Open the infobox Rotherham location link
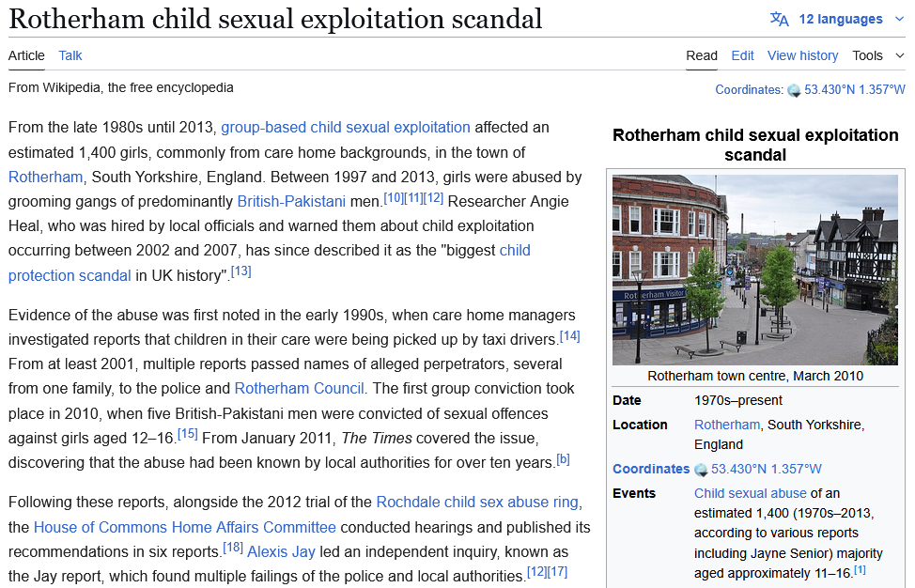 727,425
